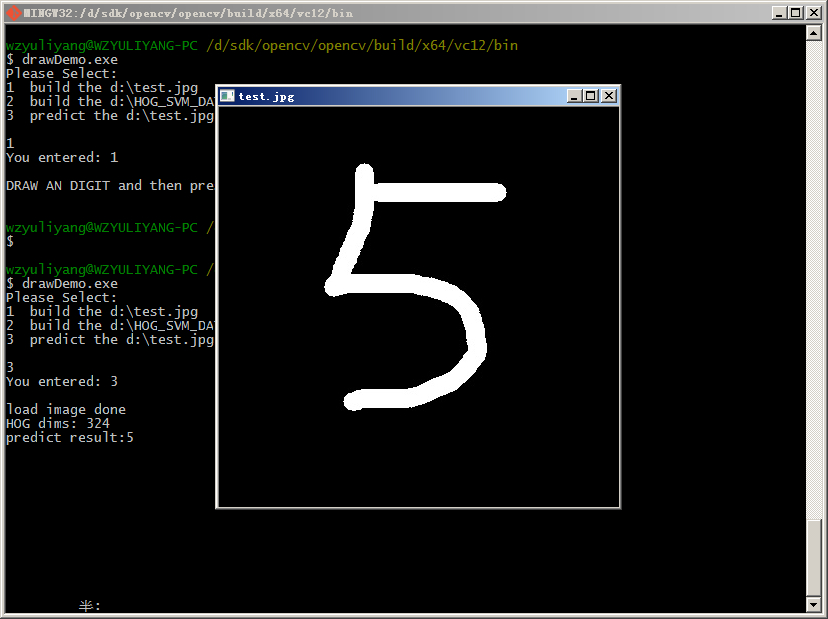Screen dimensions: 828x619
Task: Select option line '2 build the d:\HOG_SVM_DA'
Action: click(100, 101)
